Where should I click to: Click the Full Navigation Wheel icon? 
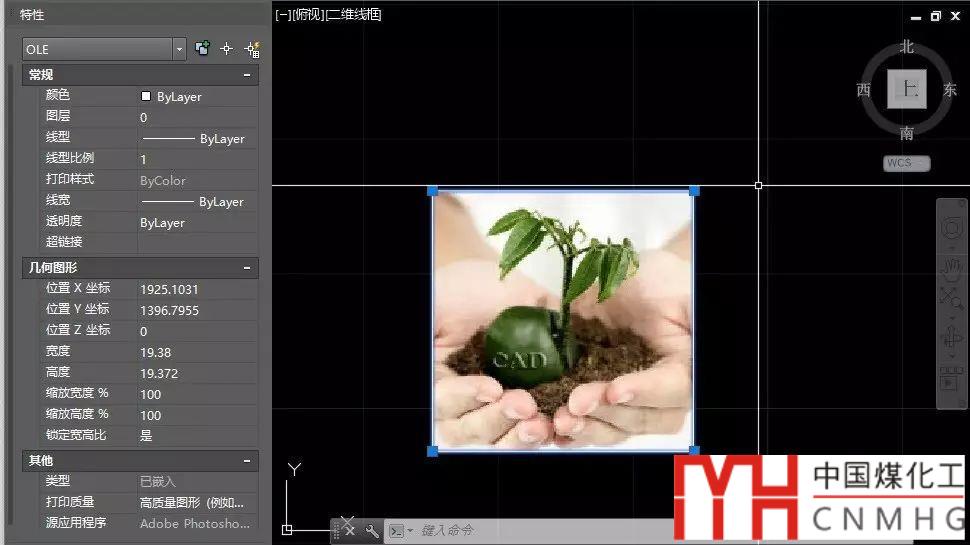[950, 229]
